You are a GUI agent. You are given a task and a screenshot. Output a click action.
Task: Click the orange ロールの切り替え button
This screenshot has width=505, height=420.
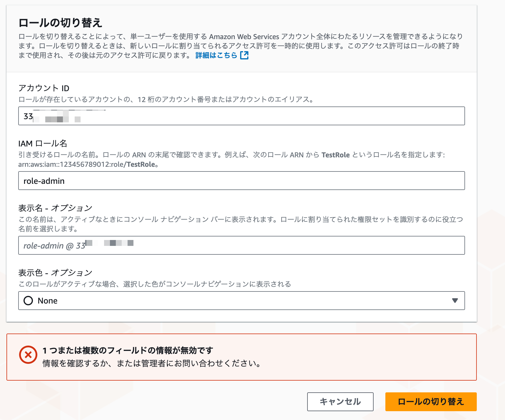click(x=431, y=401)
